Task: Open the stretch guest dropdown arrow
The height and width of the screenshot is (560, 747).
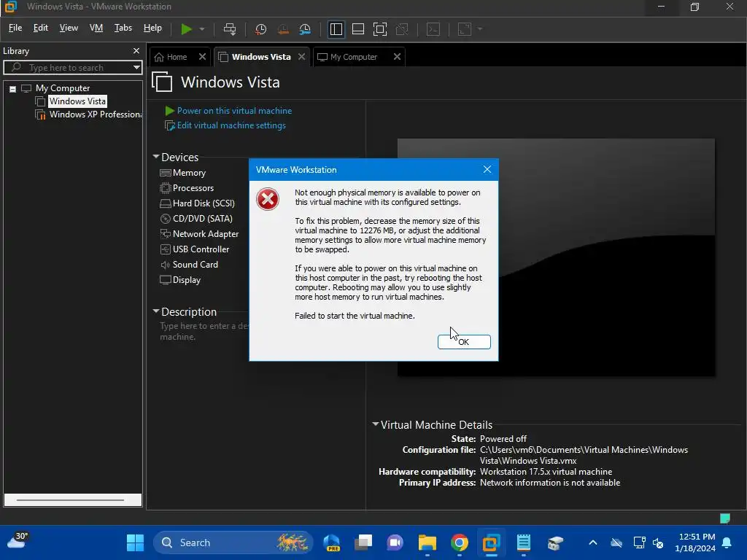Action: click(480, 29)
